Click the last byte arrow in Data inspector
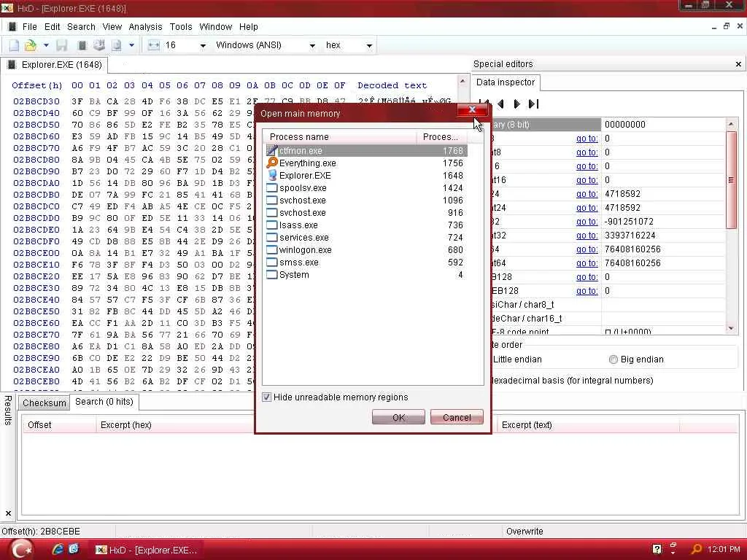The image size is (747, 560). point(534,104)
